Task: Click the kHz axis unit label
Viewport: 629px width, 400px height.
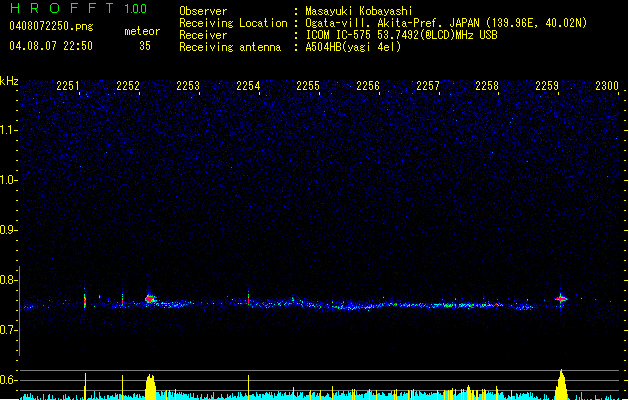Action: (9, 81)
